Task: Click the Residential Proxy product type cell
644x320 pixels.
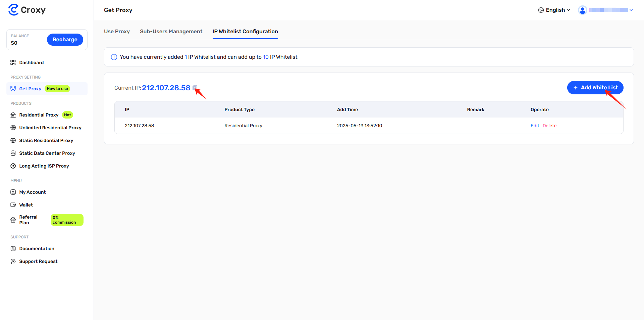Action: tap(243, 126)
